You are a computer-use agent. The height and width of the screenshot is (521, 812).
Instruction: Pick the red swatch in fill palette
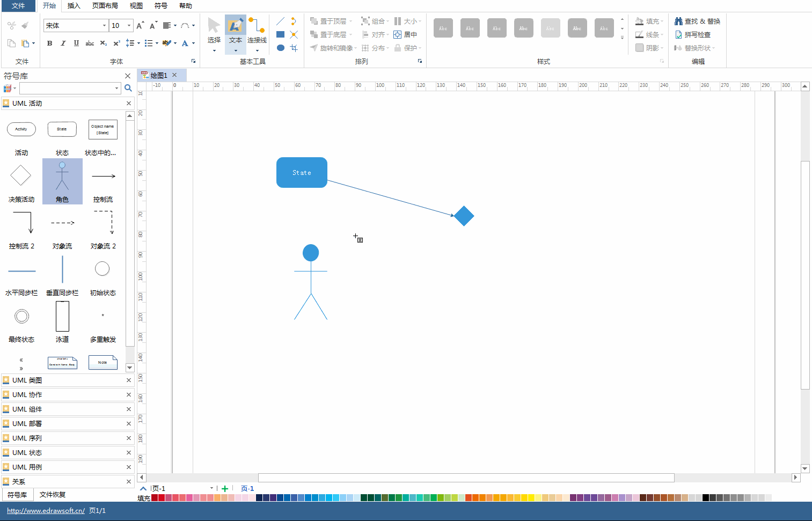point(162,498)
